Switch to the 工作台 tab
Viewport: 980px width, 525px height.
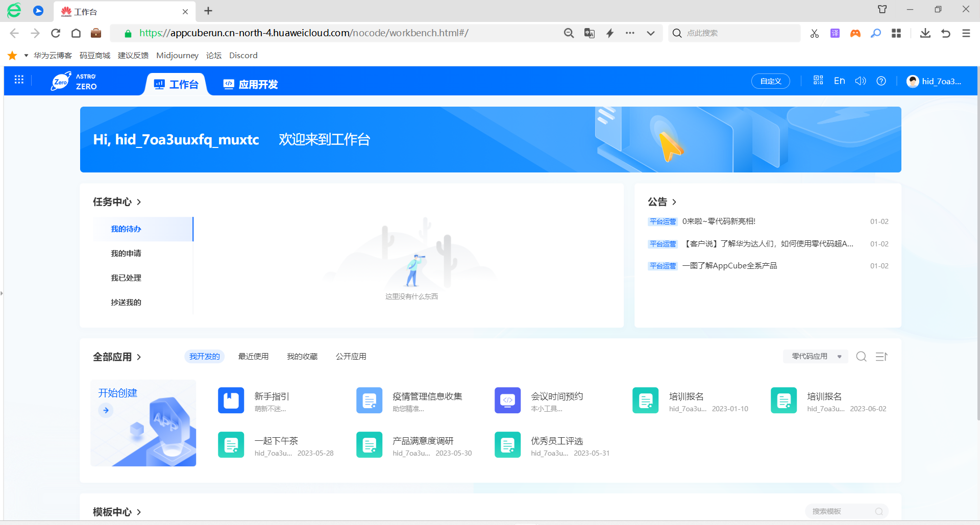[x=176, y=84]
